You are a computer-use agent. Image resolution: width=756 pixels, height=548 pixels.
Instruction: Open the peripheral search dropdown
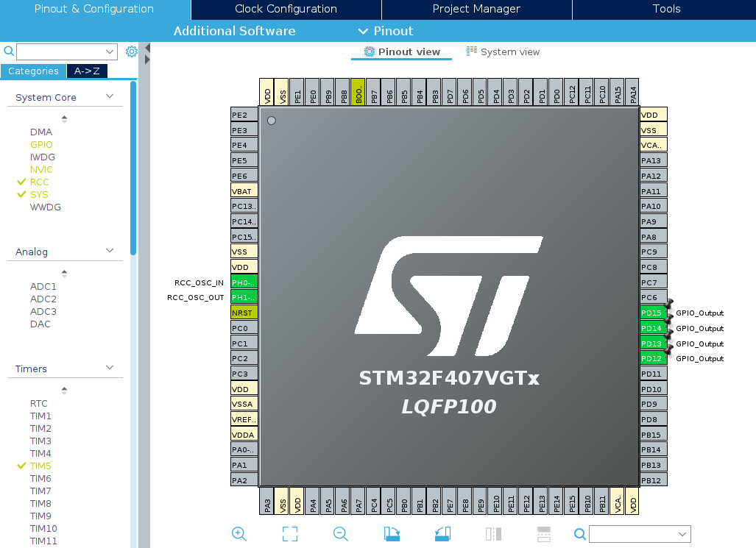click(x=110, y=51)
